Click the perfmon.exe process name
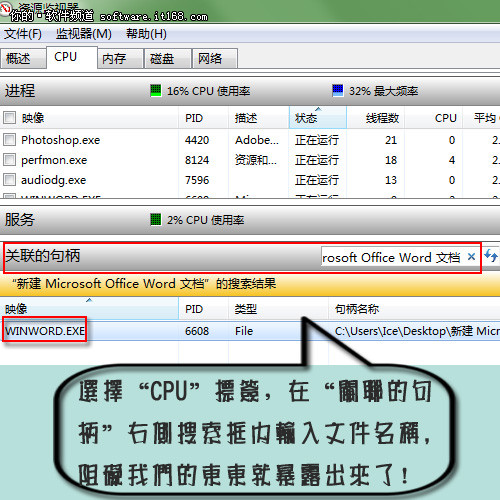 click(x=54, y=160)
